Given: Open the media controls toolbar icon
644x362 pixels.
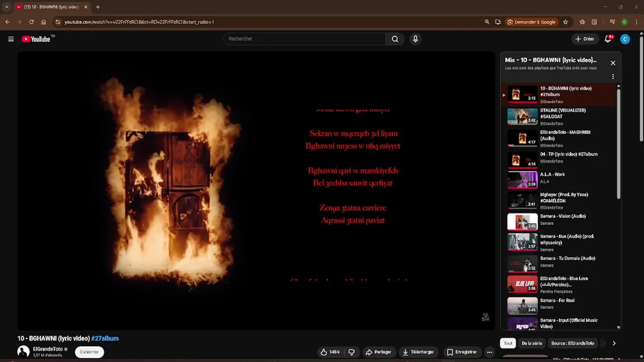Looking at the screenshot, I should click(612, 22).
